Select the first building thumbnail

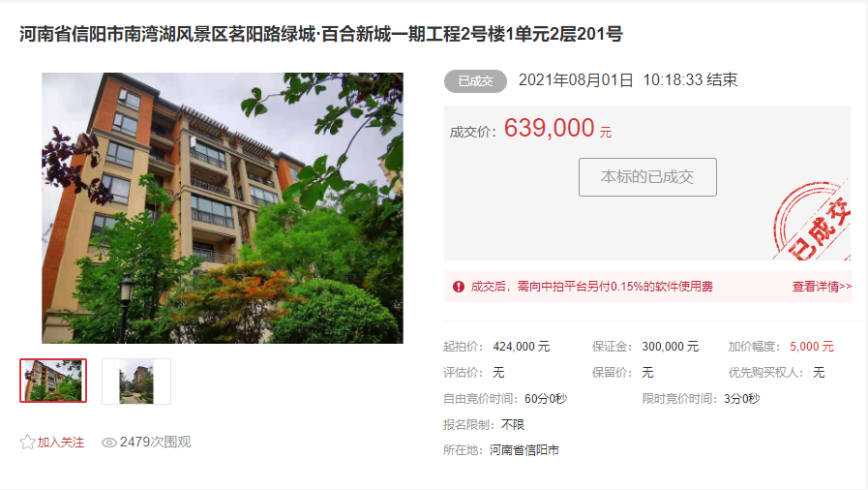pyautogui.click(x=53, y=381)
